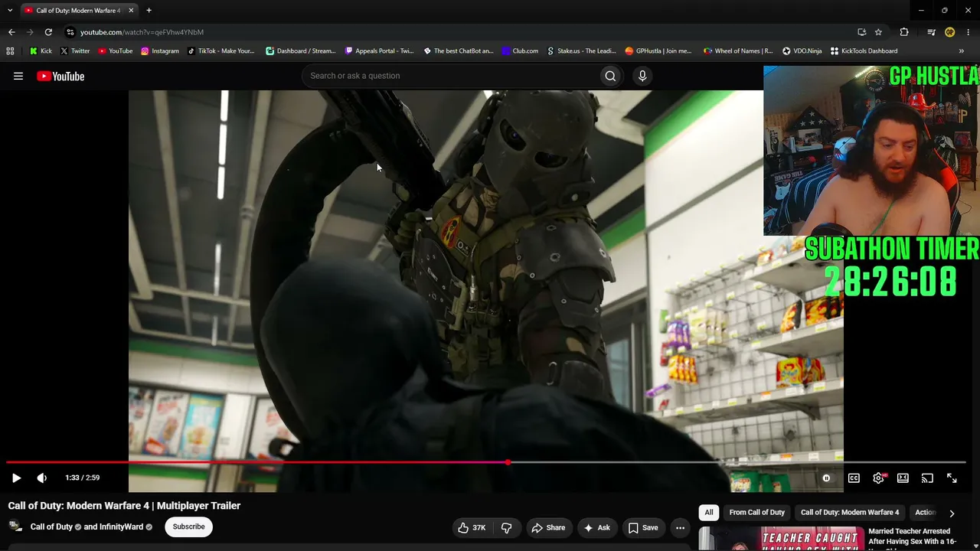
Task: Open the Twitter bookmark
Action: 75,51
